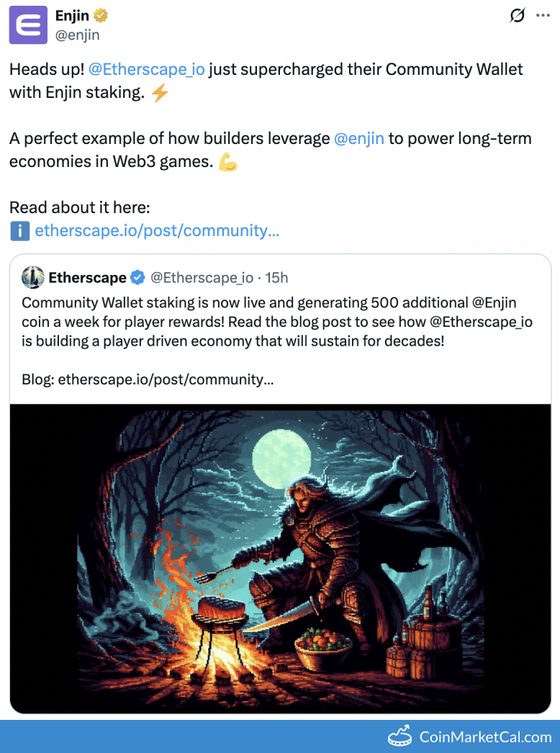Click the blue @enjin mention in tweet text
The height and width of the screenshot is (753, 560).
[x=359, y=139]
